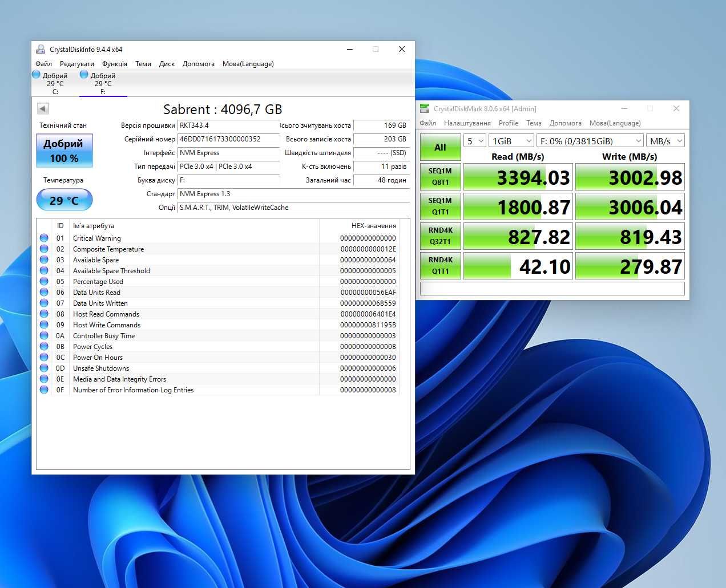The height and width of the screenshot is (588, 726).
Task: Click status orb for Available Spare row 03
Action: coord(44,259)
